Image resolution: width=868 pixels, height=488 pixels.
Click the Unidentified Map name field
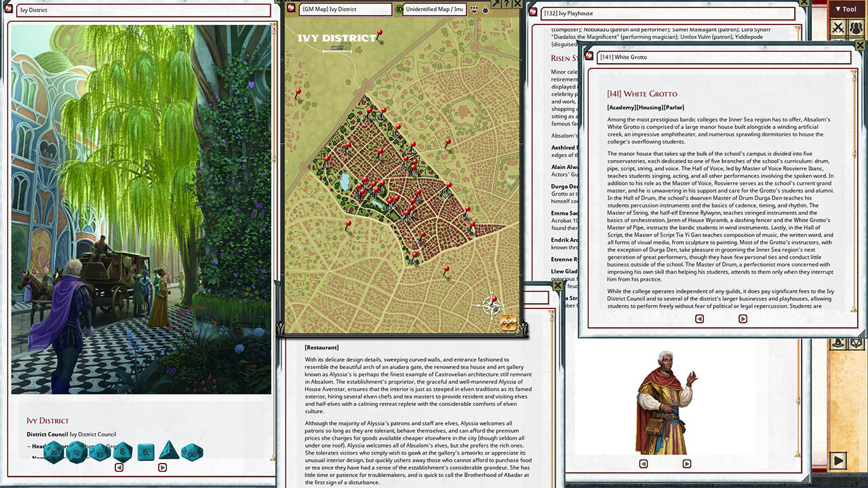click(434, 9)
